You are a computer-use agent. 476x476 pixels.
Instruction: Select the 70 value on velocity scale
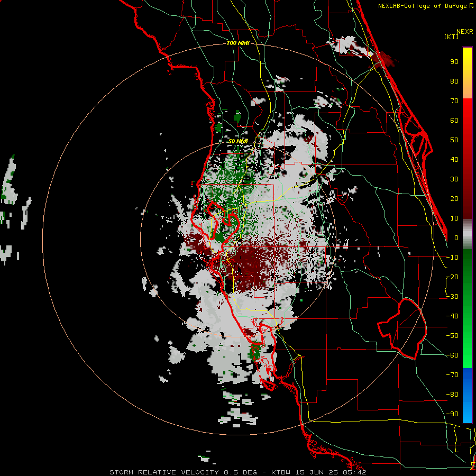[x=454, y=101]
